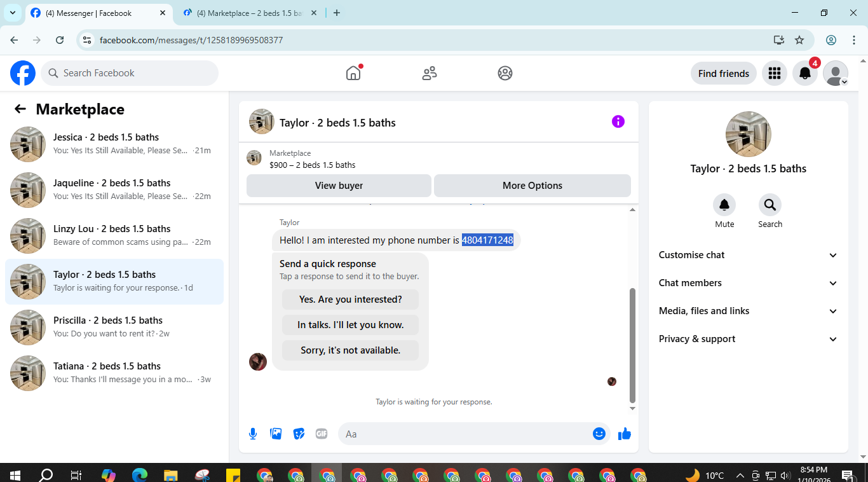Open the Priscilla · 2 beds 1.5 baths chat
This screenshot has width=868, height=482.
114,327
